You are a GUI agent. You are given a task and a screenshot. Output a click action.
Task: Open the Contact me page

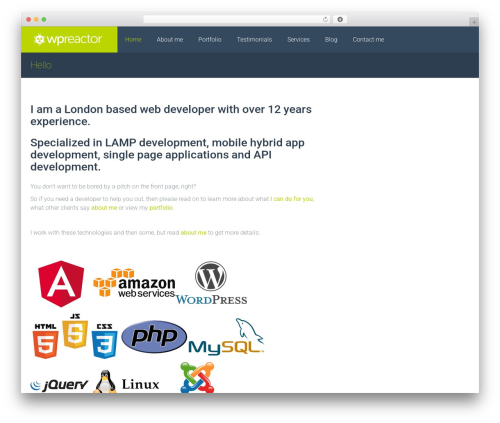point(368,39)
